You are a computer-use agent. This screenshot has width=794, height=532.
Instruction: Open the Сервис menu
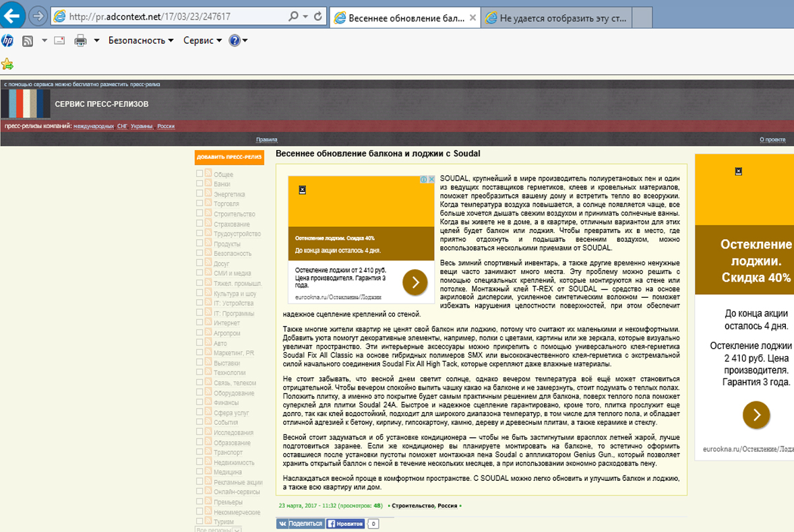pos(203,40)
